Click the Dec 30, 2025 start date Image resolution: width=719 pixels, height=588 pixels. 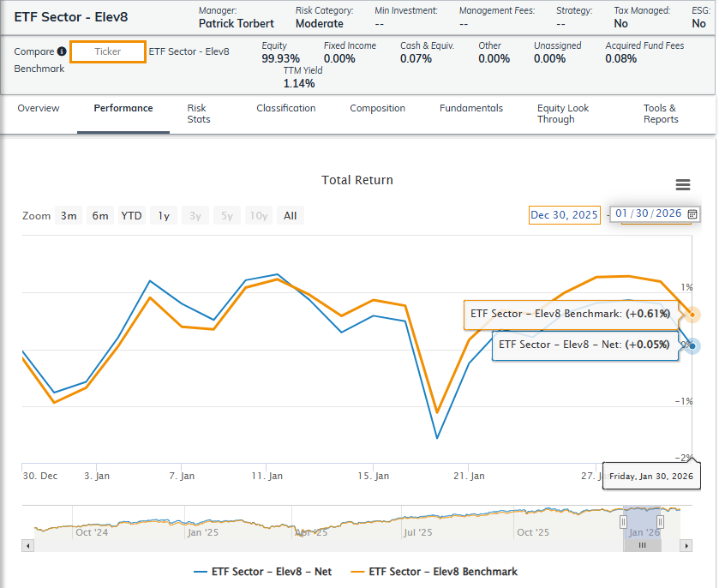(565, 215)
